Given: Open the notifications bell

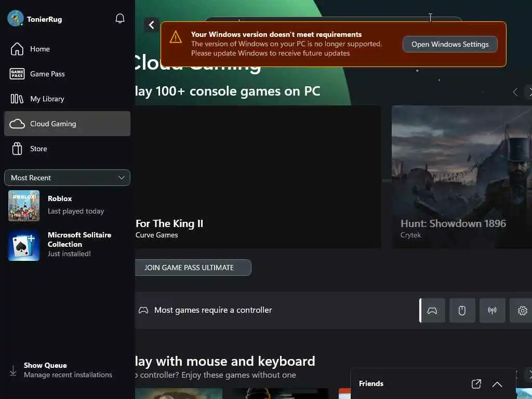Looking at the screenshot, I should tap(120, 19).
